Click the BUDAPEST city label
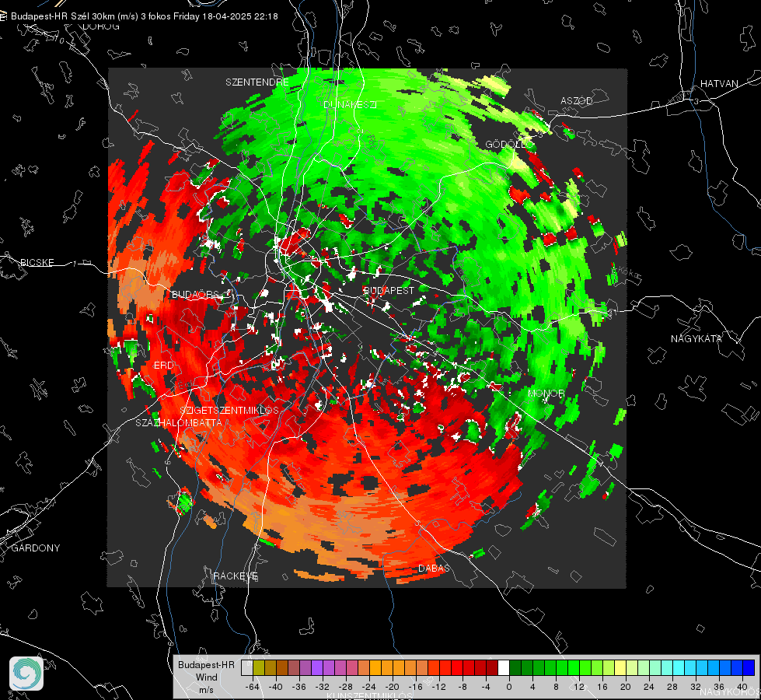The image size is (761, 700). tap(389, 290)
